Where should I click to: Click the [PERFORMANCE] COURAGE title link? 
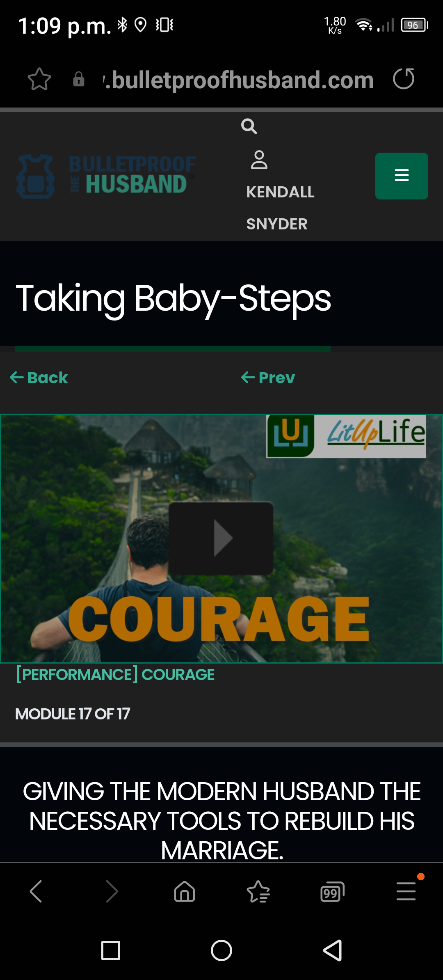pos(115,675)
